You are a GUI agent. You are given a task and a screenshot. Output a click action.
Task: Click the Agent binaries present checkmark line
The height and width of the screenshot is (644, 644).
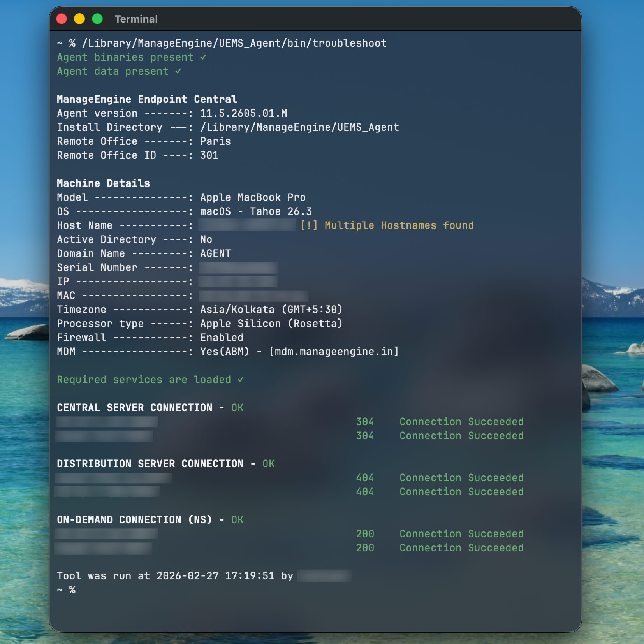coord(132,57)
